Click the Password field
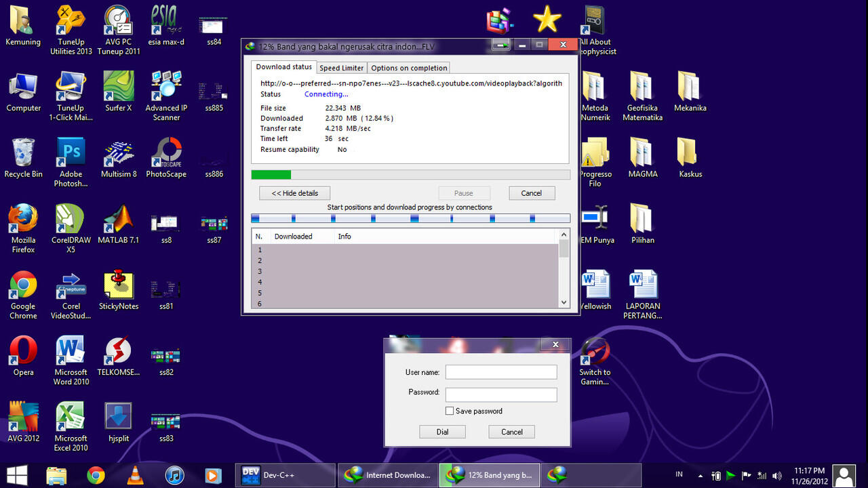This screenshot has height=488, width=868. click(x=501, y=394)
